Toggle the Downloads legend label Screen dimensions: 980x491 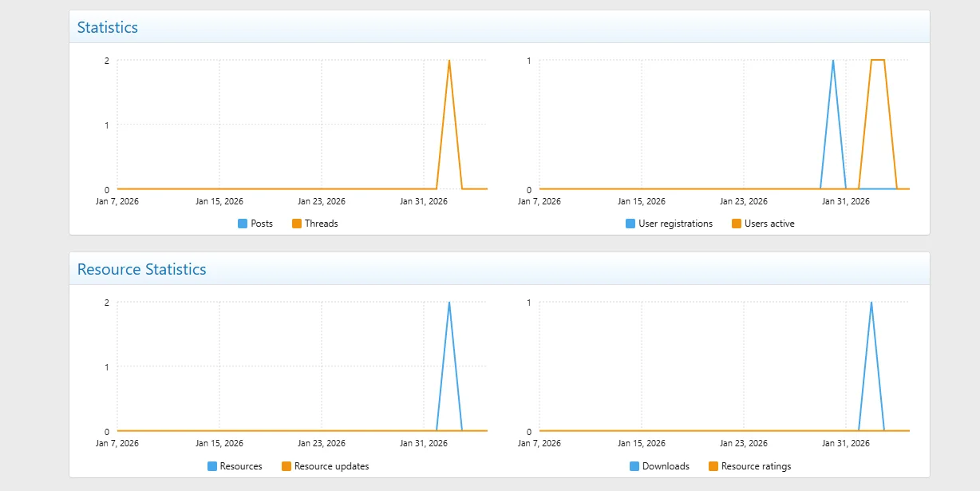tap(666, 466)
